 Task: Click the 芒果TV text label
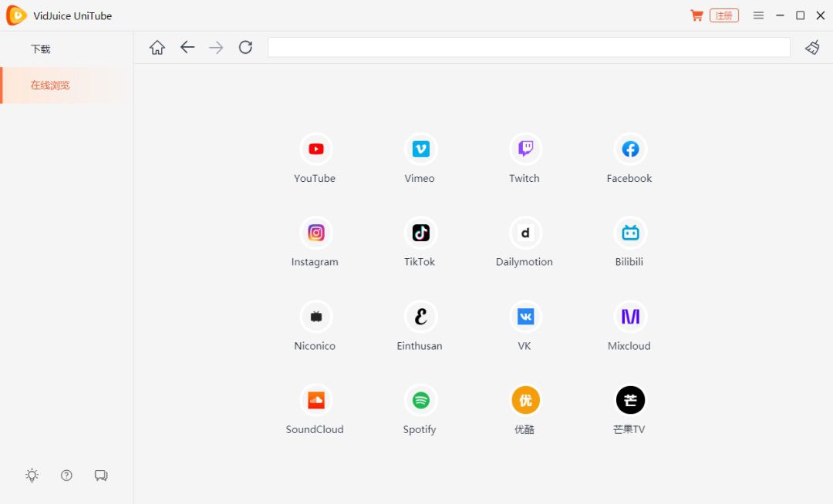(629, 429)
